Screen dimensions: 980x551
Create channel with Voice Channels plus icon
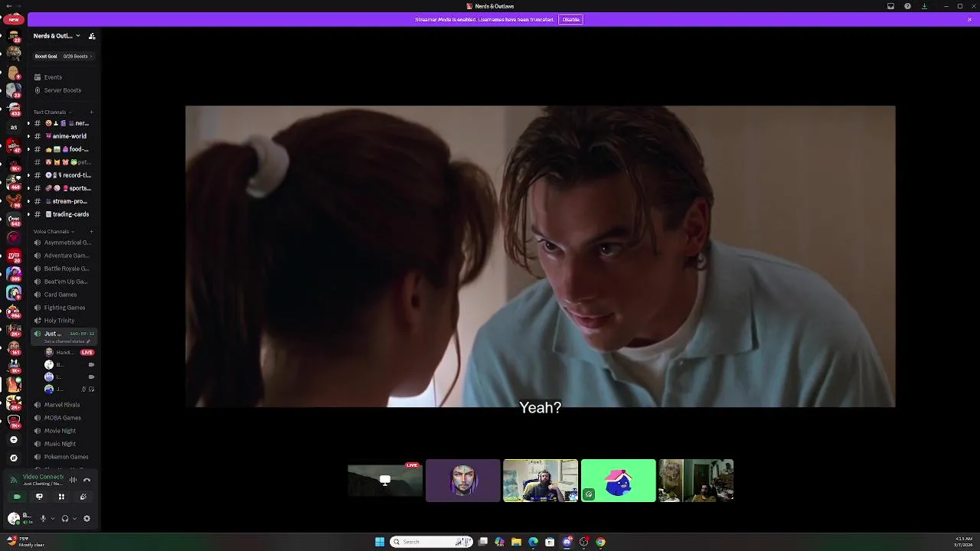click(91, 232)
